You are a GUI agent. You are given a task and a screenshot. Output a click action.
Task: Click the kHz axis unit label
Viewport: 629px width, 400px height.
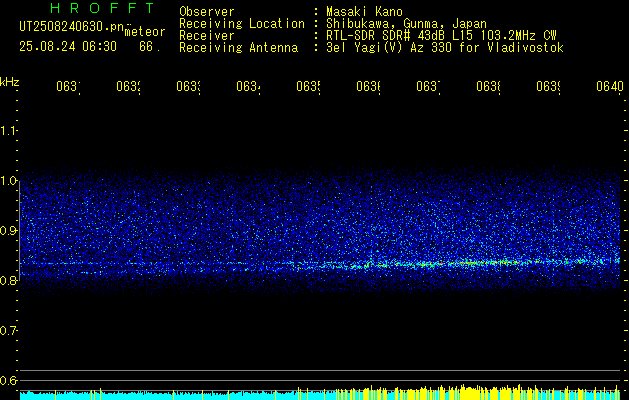pyautogui.click(x=10, y=81)
